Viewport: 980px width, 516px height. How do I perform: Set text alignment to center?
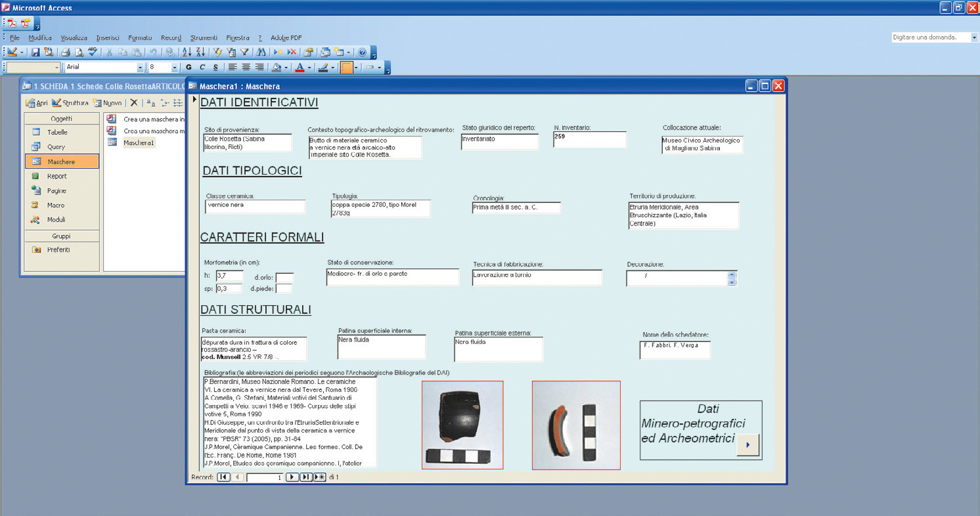(x=246, y=67)
